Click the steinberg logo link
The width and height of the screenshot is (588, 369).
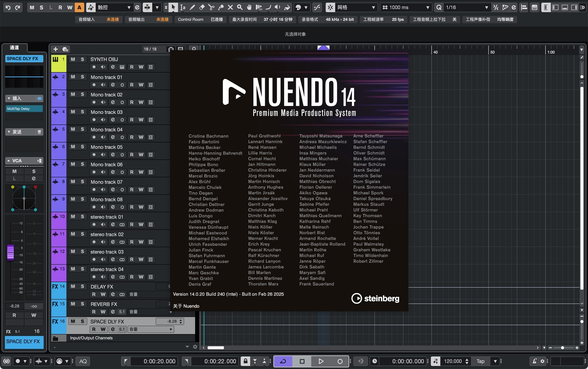point(375,299)
